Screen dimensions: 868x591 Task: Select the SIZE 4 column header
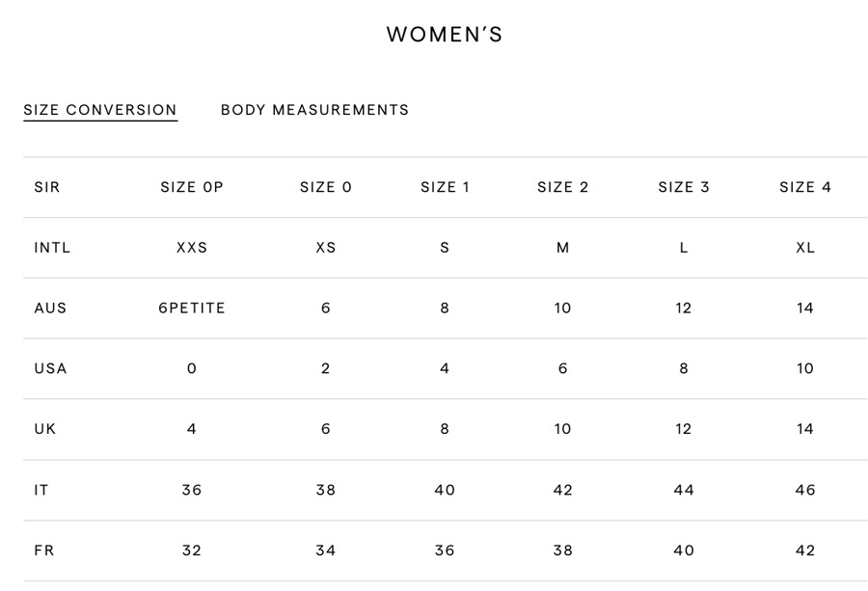click(805, 187)
